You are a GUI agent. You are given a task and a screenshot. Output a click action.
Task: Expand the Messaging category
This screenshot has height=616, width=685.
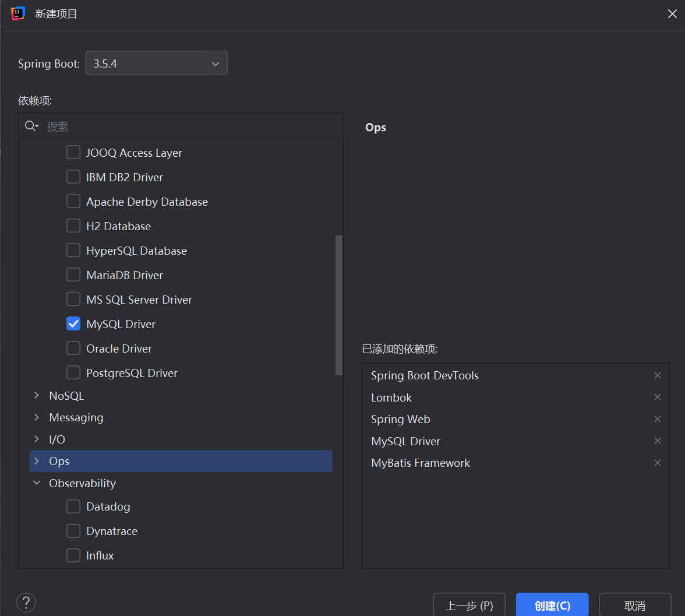[37, 417]
